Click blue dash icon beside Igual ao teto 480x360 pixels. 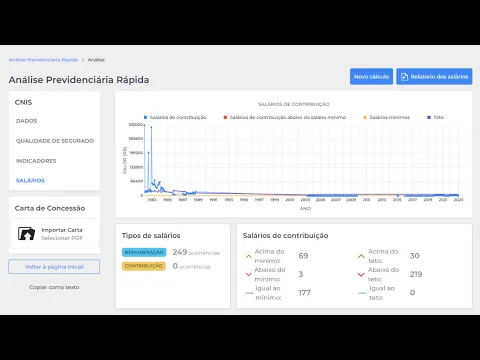tap(362, 293)
